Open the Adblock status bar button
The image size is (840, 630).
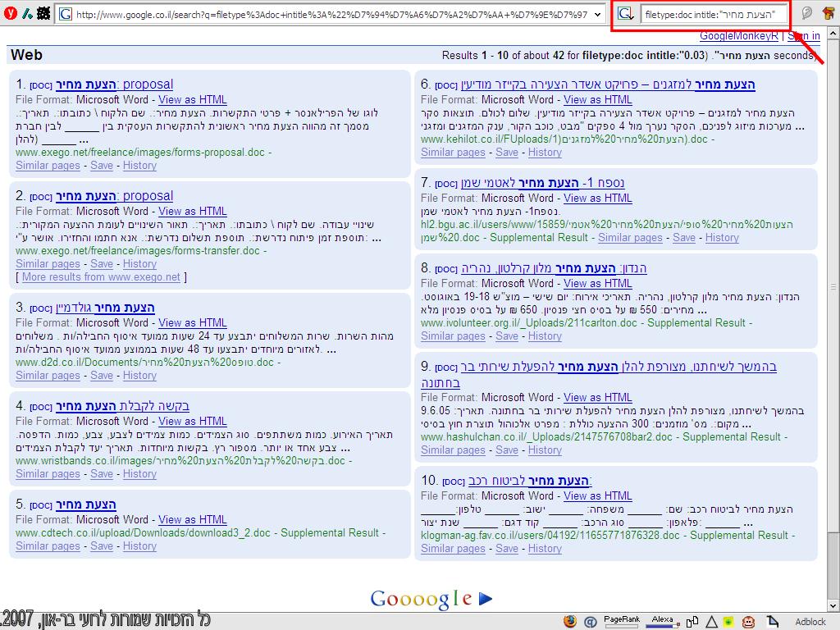click(810, 622)
